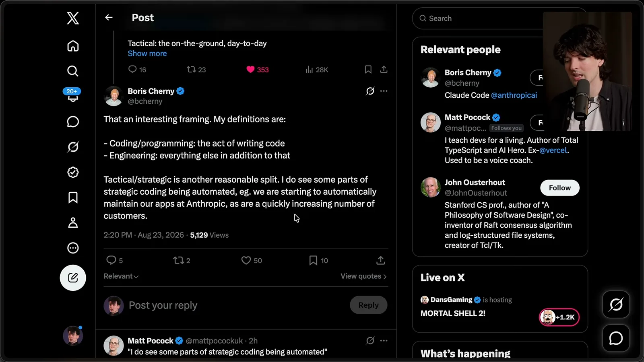The height and width of the screenshot is (362, 644).
Task: Expand truncated post with Show more
Action: [147, 53]
